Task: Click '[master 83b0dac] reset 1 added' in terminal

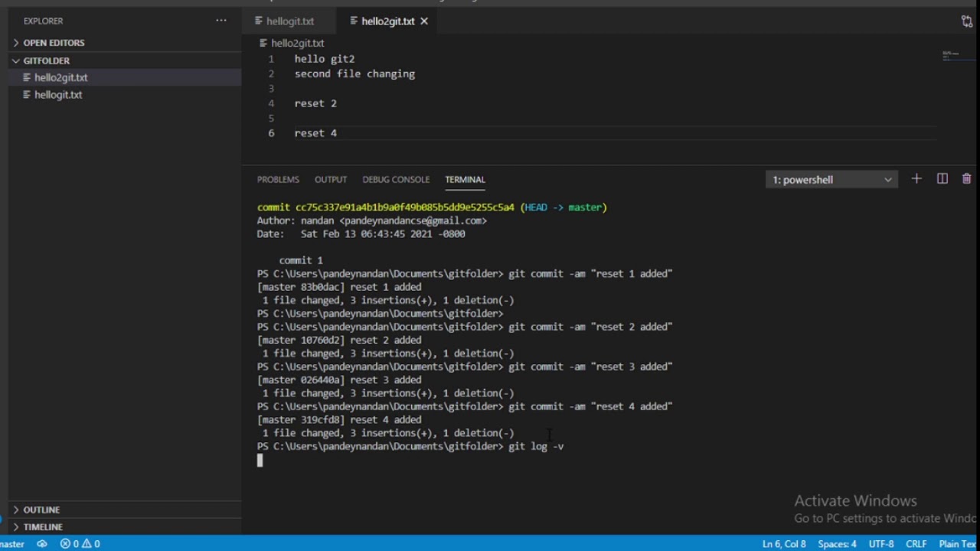Action: click(339, 287)
